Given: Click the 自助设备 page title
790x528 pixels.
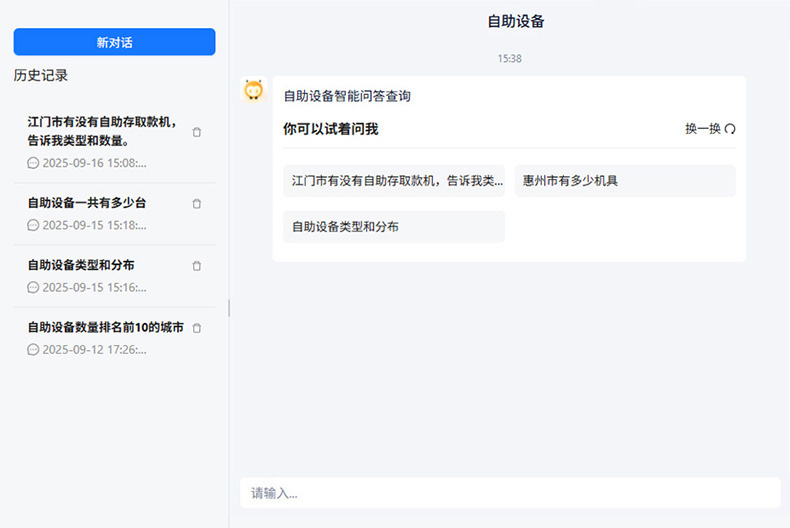Looking at the screenshot, I should pos(516,21).
